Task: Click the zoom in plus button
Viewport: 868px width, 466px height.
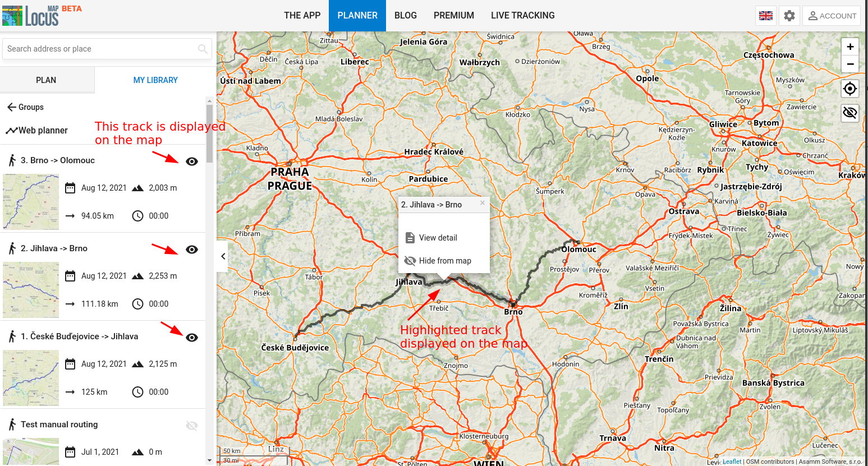Action: pos(850,47)
